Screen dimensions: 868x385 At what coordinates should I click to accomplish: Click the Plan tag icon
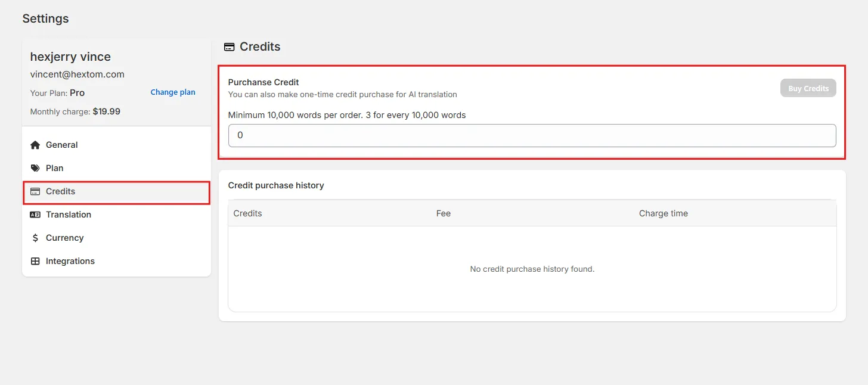tap(35, 168)
